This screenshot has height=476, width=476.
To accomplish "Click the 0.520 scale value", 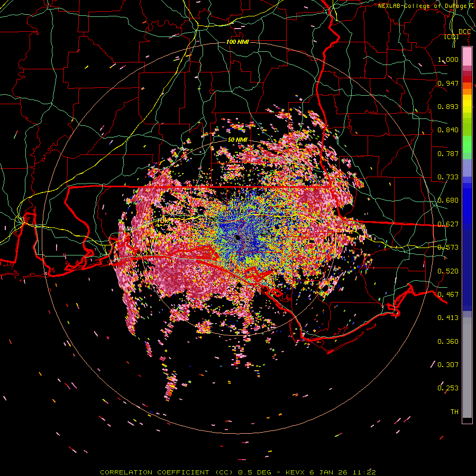I will point(448,271).
